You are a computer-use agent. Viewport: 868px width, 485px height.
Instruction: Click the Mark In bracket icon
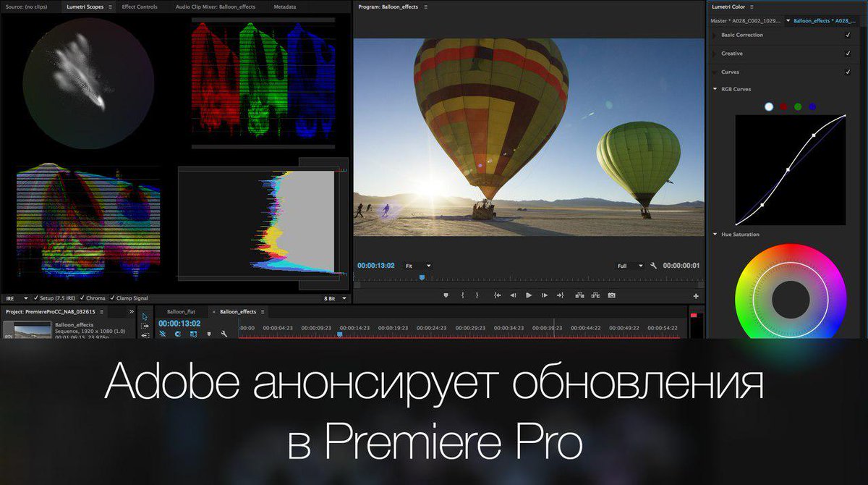pyautogui.click(x=463, y=295)
